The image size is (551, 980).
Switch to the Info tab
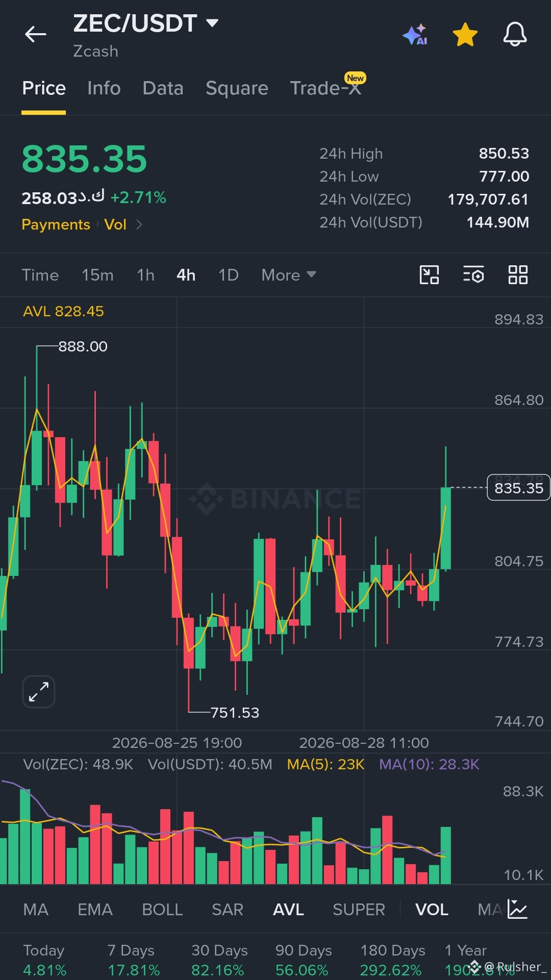104,88
